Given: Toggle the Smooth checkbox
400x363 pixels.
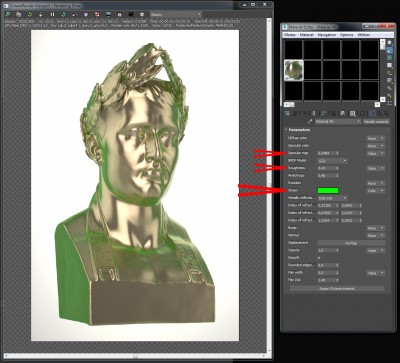Looking at the screenshot, I should 319,258.
